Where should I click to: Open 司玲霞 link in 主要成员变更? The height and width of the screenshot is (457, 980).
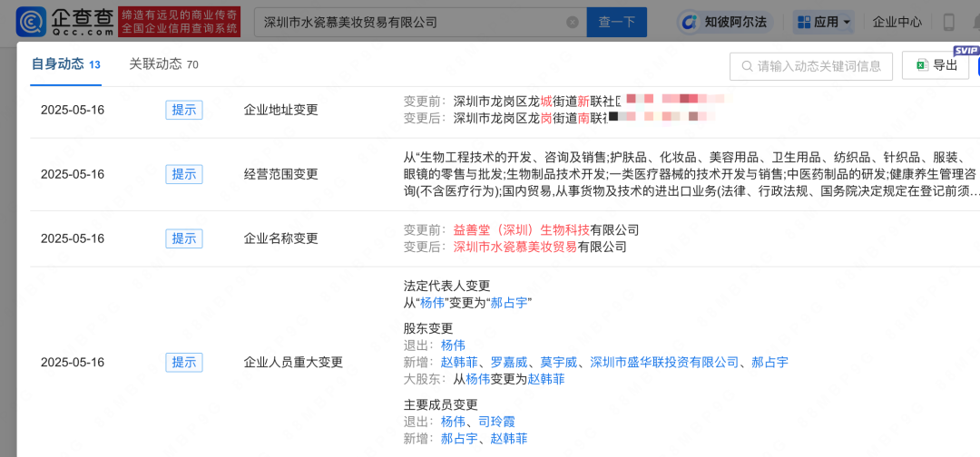pos(496,422)
